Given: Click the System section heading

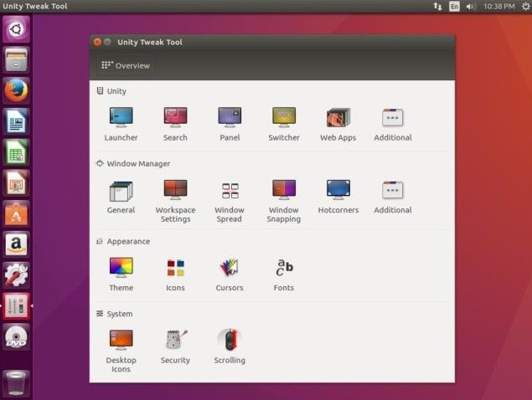Looking at the screenshot, I should tap(120, 314).
